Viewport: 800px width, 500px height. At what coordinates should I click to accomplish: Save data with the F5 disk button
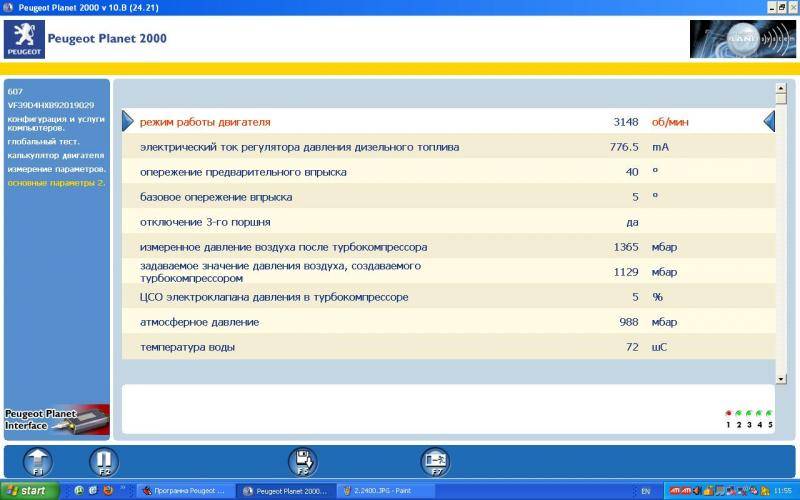[304, 461]
